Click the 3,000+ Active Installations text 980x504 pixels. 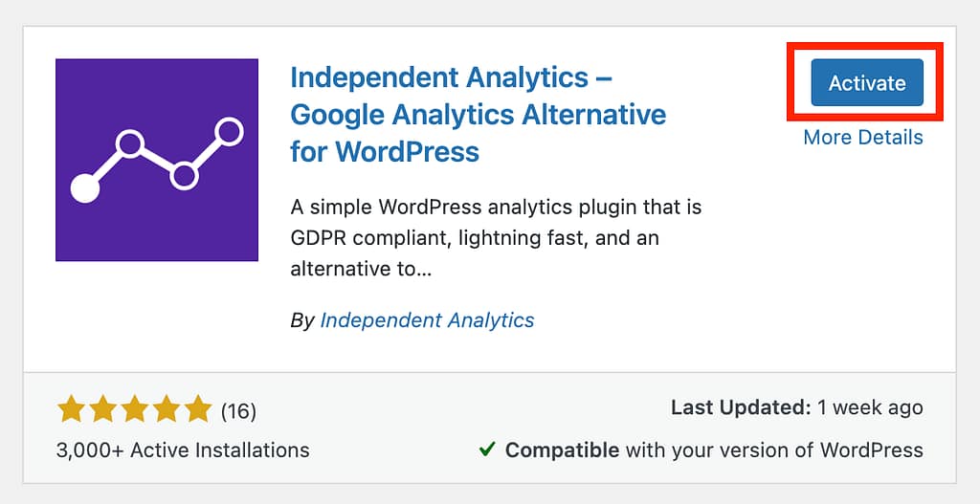[x=184, y=449]
